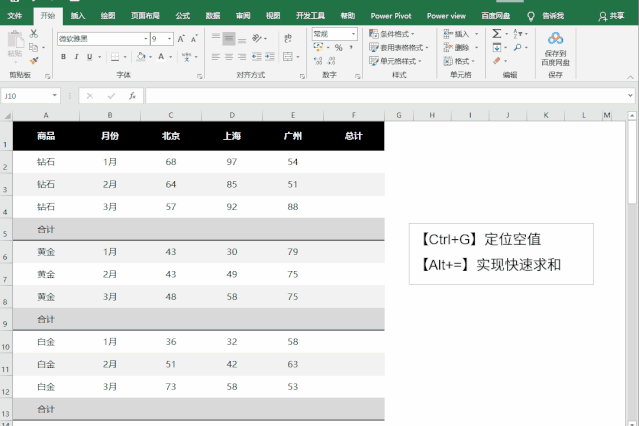Screen dimensions: 639x426
Task: Toggle Bold formatting
Action: point(63,57)
